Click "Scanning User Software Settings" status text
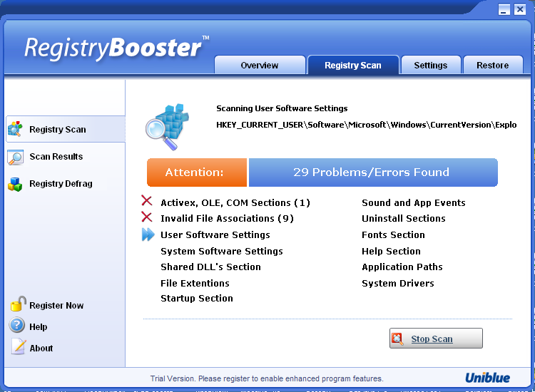535x392 pixels. (282, 108)
